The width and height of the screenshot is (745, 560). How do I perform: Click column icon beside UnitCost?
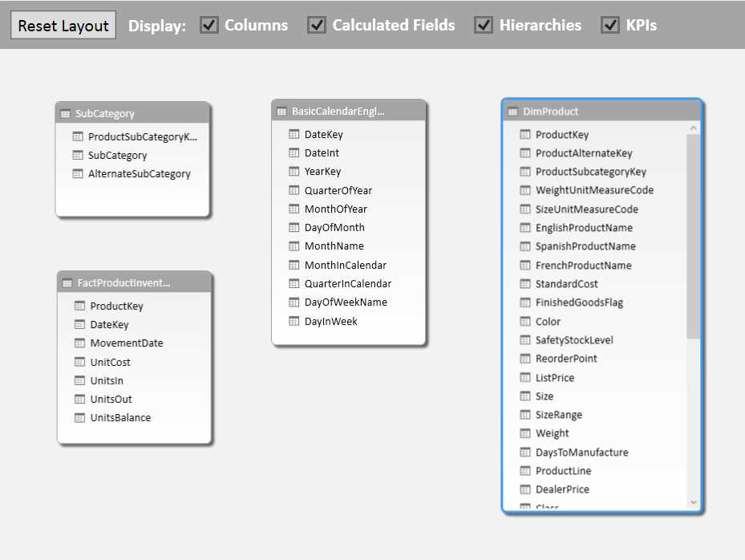coord(79,362)
